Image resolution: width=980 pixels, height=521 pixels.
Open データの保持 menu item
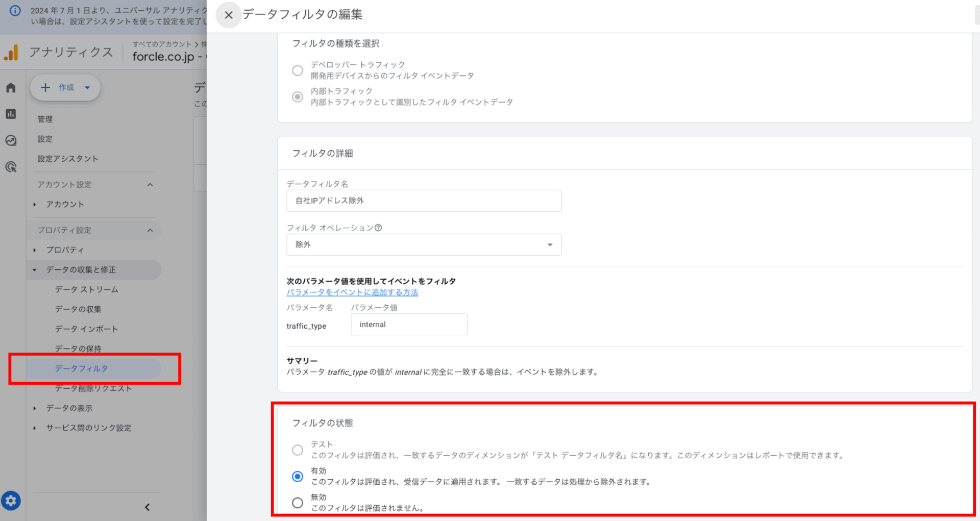78,349
